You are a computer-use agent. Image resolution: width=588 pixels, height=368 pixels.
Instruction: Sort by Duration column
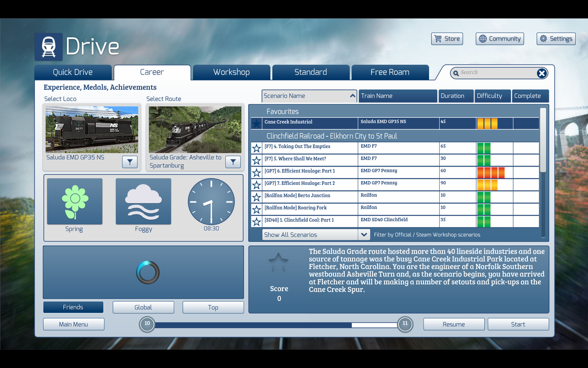[456, 96]
